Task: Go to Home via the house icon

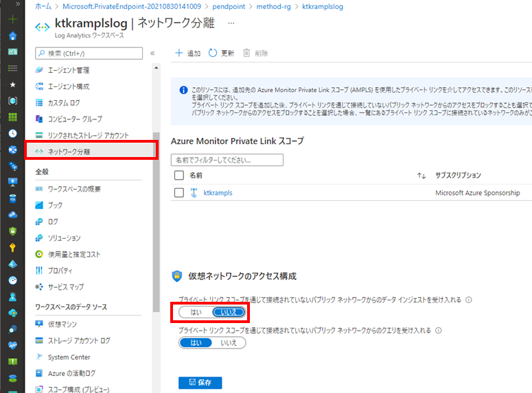Action: [x=12, y=36]
